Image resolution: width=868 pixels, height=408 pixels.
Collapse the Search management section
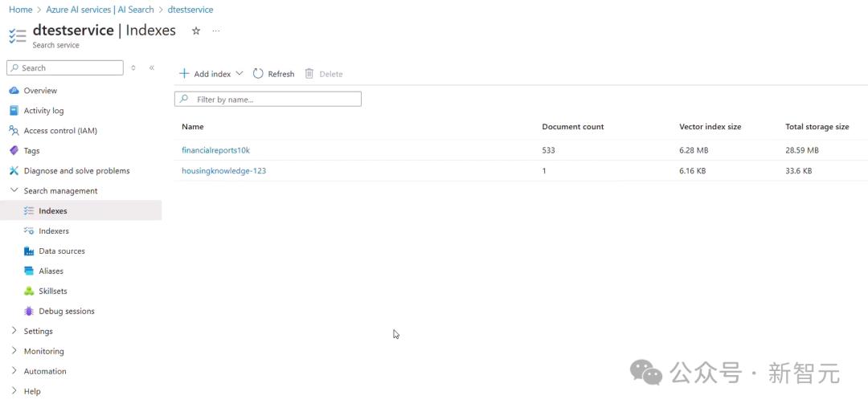click(x=14, y=190)
